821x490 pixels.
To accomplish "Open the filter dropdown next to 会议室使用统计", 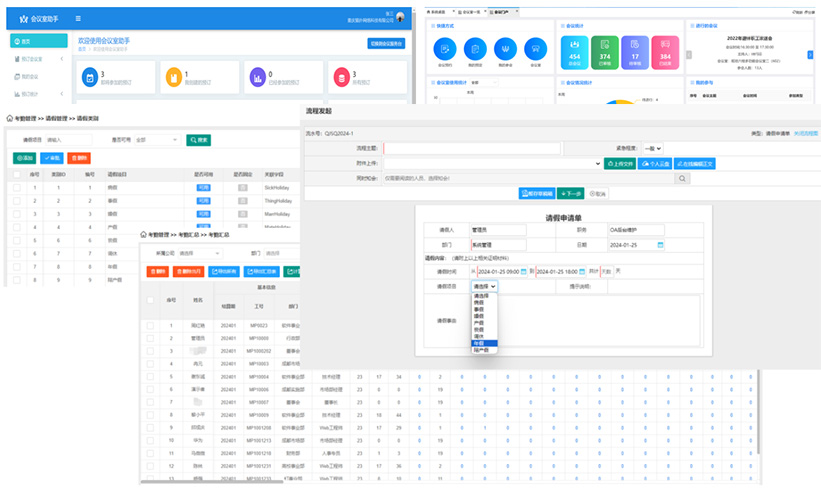I will coord(484,83).
